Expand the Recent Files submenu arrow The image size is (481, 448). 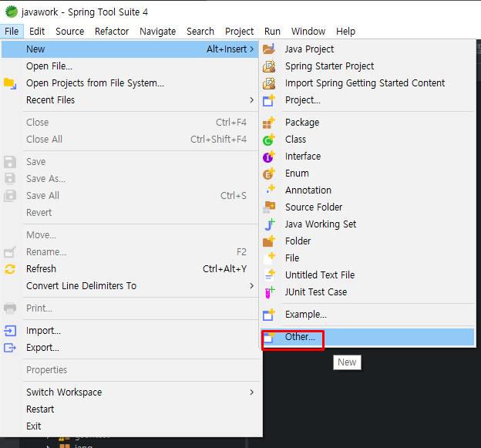click(252, 100)
